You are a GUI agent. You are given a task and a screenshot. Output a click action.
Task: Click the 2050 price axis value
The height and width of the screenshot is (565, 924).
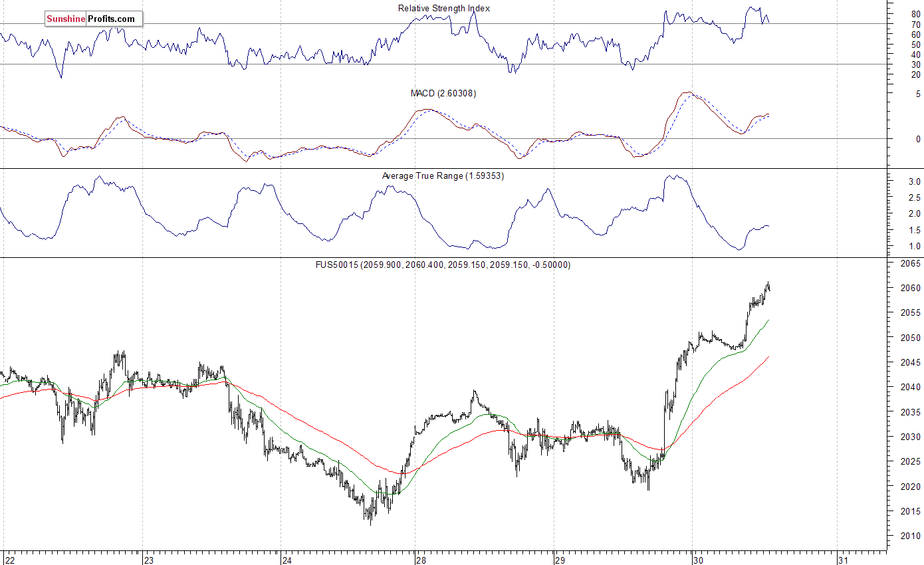[911, 338]
